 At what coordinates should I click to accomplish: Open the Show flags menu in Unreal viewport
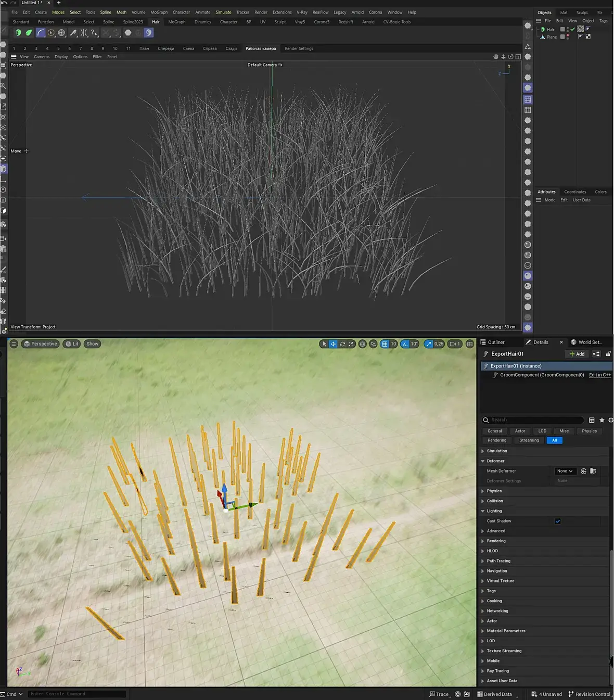92,344
